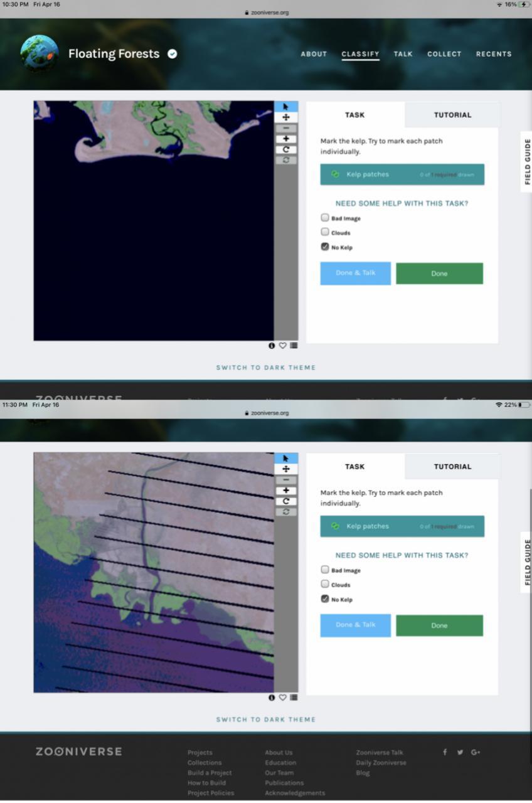Add the dark ocean subject to a collection
This screenshot has width=532, height=803.
coord(294,346)
